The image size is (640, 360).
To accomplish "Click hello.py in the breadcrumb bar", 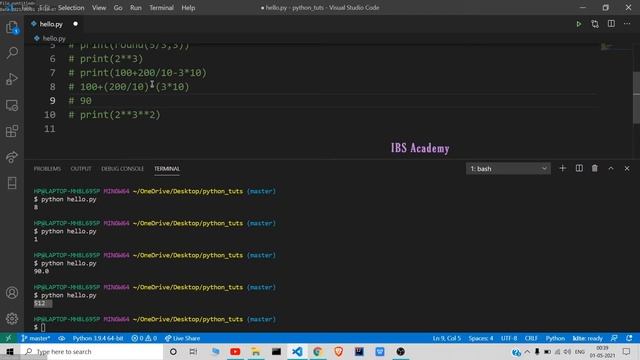I will 54,38.
